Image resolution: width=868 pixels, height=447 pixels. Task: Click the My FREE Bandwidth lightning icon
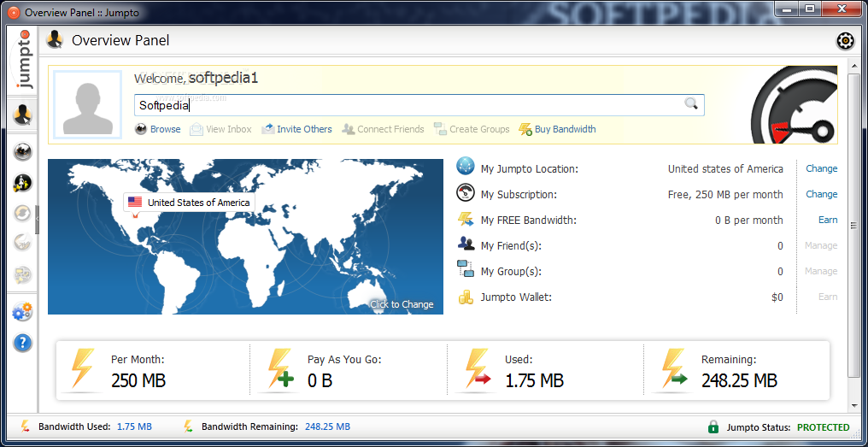click(x=466, y=220)
